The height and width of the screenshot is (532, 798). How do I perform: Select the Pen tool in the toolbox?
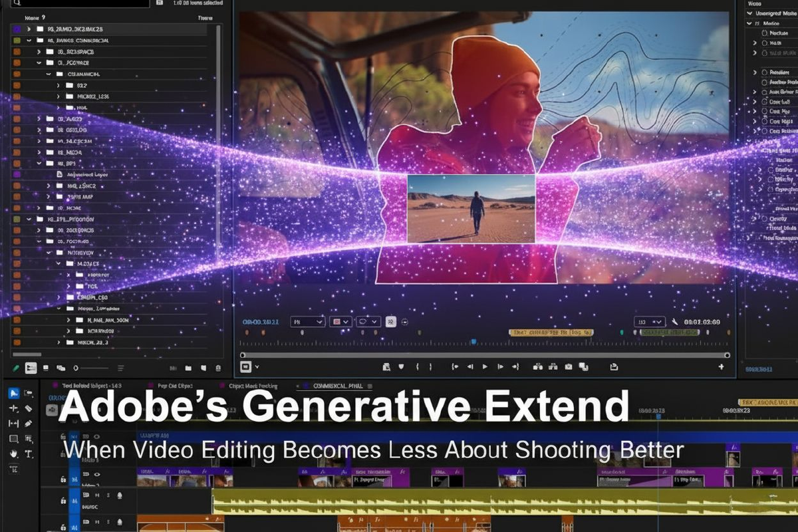[x=29, y=424]
